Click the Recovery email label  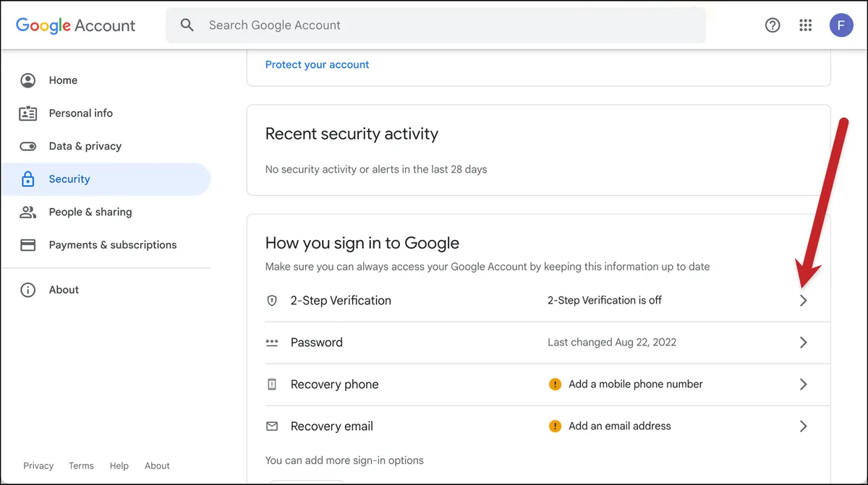pos(332,426)
